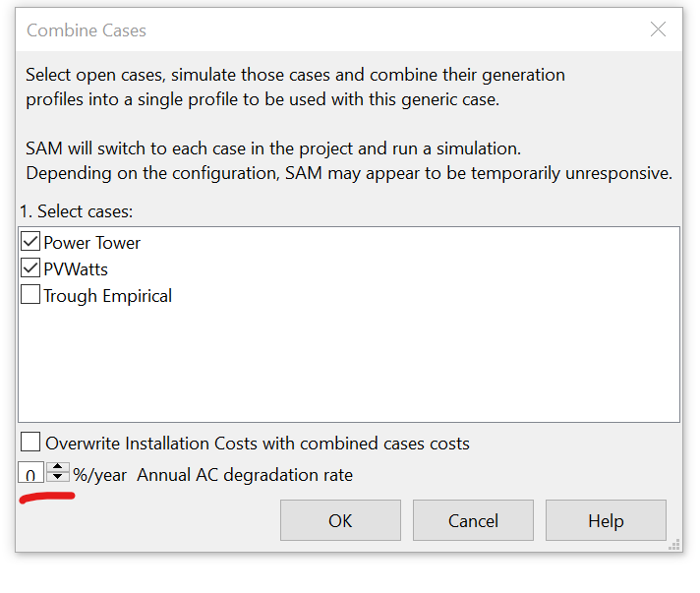Uncheck the Power Tower case
The image size is (700, 593).
pyautogui.click(x=30, y=242)
